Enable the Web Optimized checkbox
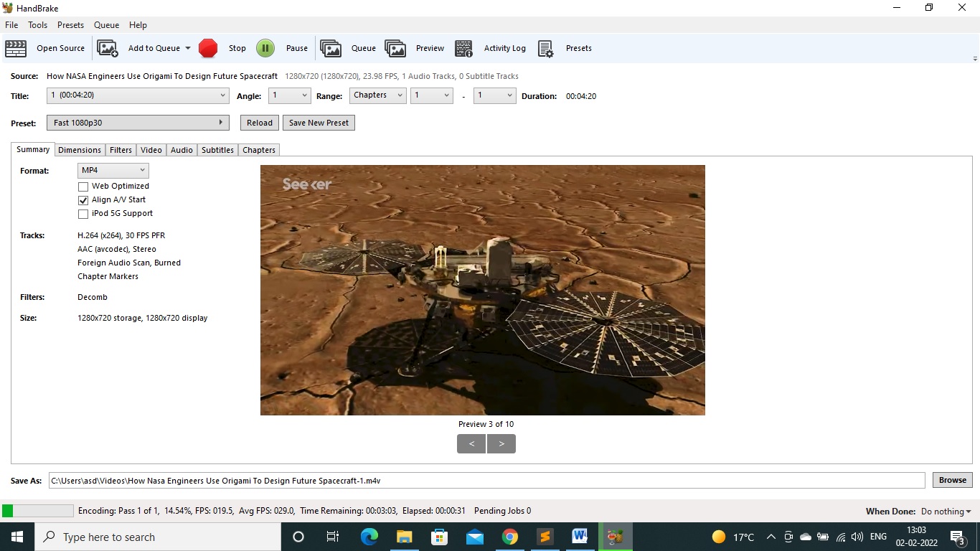The height and width of the screenshot is (551, 980). pos(83,187)
